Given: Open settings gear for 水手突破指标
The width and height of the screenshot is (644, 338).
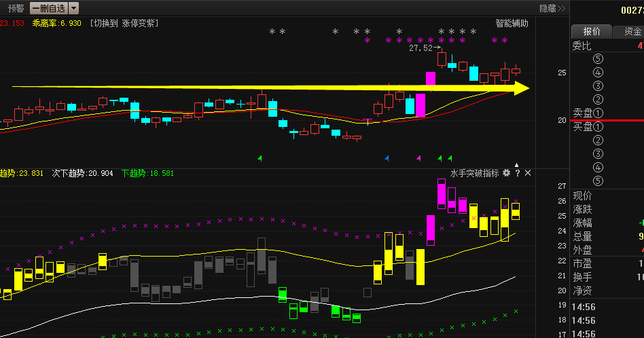Looking at the screenshot, I should click(505, 173).
